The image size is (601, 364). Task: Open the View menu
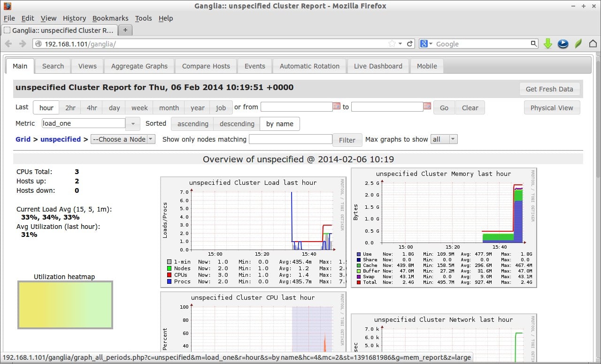click(48, 18)
